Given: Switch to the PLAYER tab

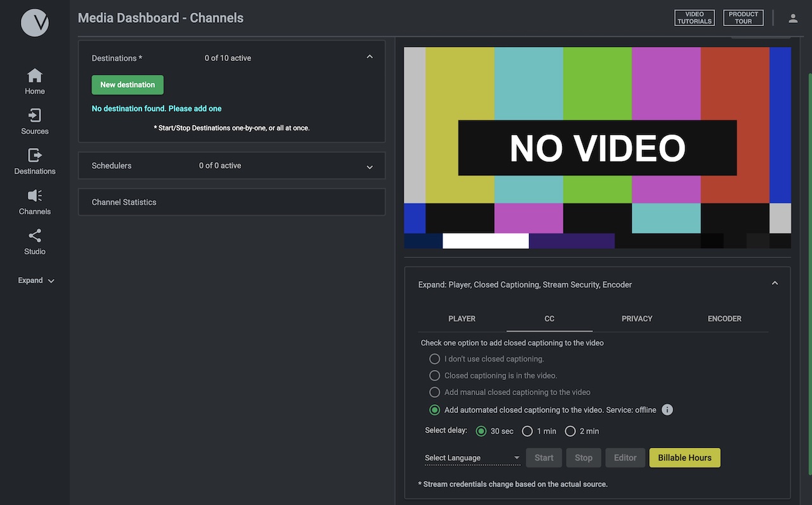Looking at the screenshot, I should [x=462, y=318].
